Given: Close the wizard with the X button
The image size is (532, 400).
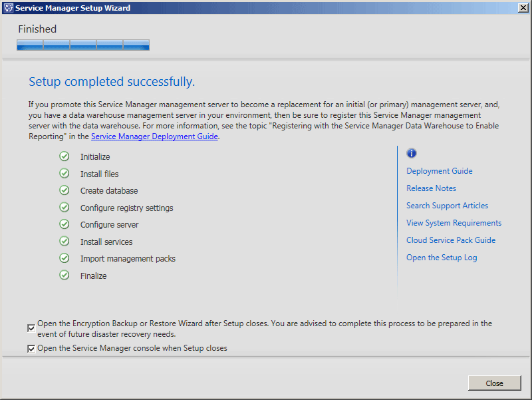Looking at the screenshot, I should coord(523,8).
